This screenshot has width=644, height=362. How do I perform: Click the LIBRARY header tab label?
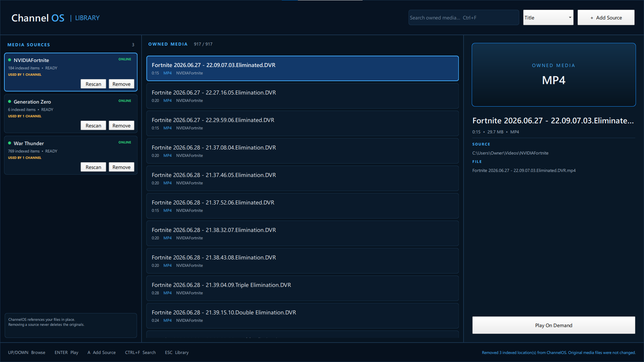[x=87, y=18]
